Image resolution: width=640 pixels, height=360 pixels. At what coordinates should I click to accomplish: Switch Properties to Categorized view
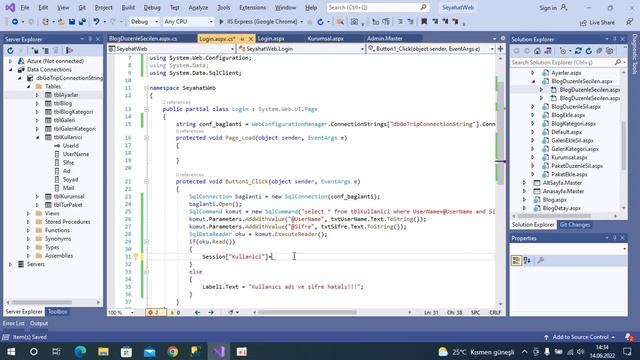coord(516,260)
